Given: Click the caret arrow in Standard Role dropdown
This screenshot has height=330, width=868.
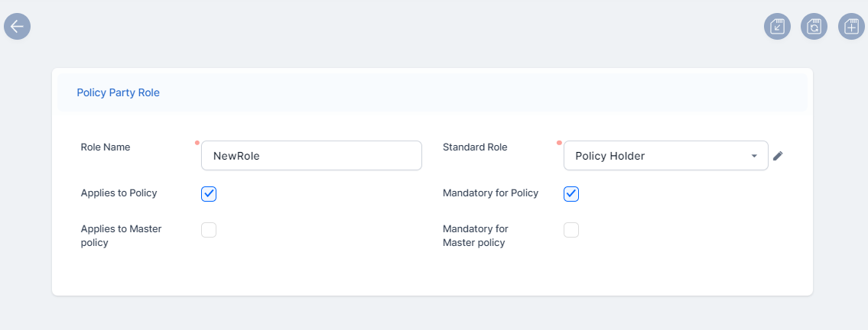Looking at the screenshot, I should pyautogui.click(x=754, y=156).
